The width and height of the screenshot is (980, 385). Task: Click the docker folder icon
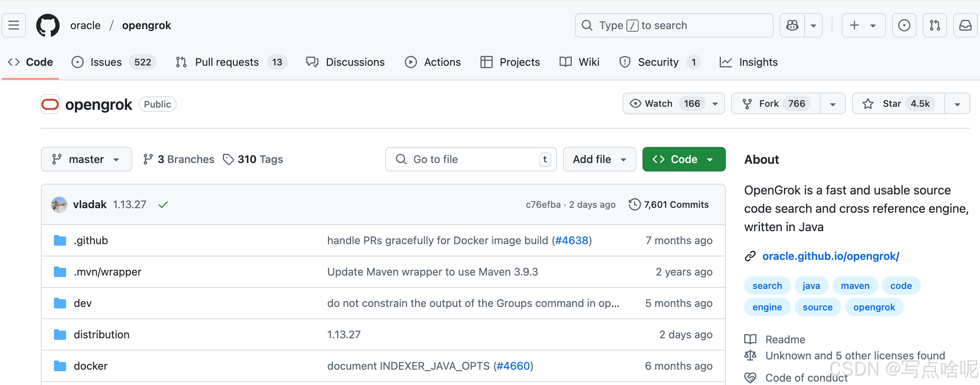tap(60, 366)
